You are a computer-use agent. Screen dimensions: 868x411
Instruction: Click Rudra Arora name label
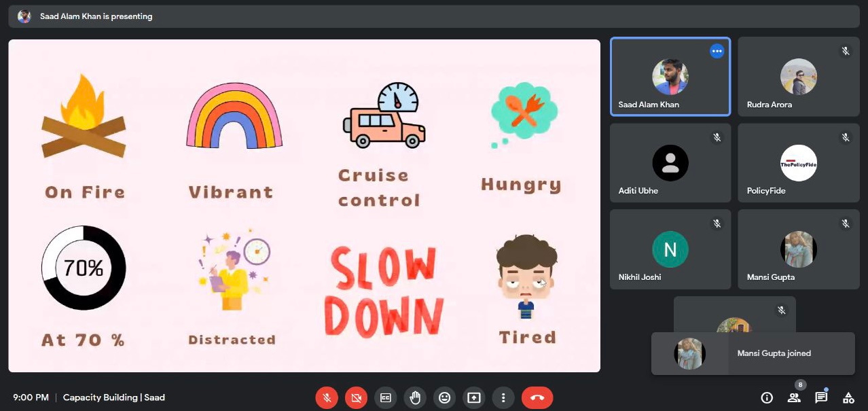770,105
